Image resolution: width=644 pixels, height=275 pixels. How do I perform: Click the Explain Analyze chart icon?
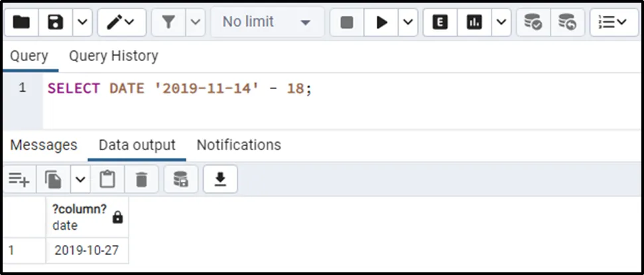pos(474,23)
